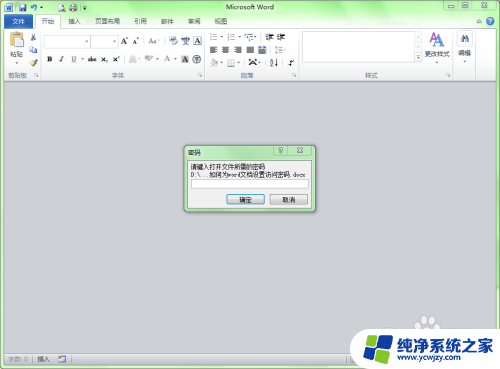Select the Format Painter brush

pyautogui.click(x=33, y=62)
